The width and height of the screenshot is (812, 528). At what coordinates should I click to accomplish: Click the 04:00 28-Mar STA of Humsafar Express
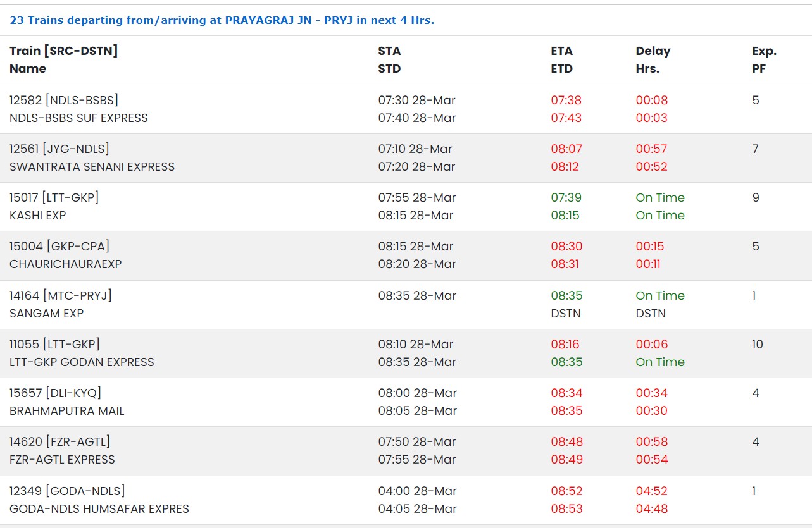point(417,491)
